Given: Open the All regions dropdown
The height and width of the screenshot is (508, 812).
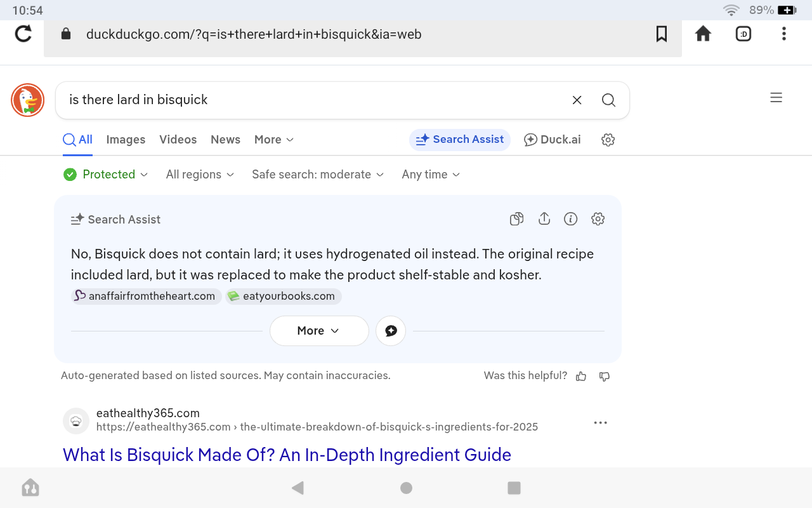Looking at the screenshot, I should 200,175.
